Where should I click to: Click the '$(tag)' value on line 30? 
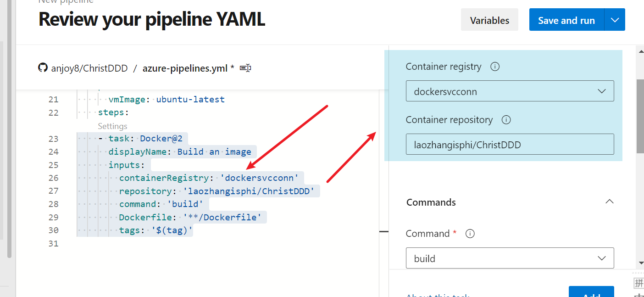point(172,230)
